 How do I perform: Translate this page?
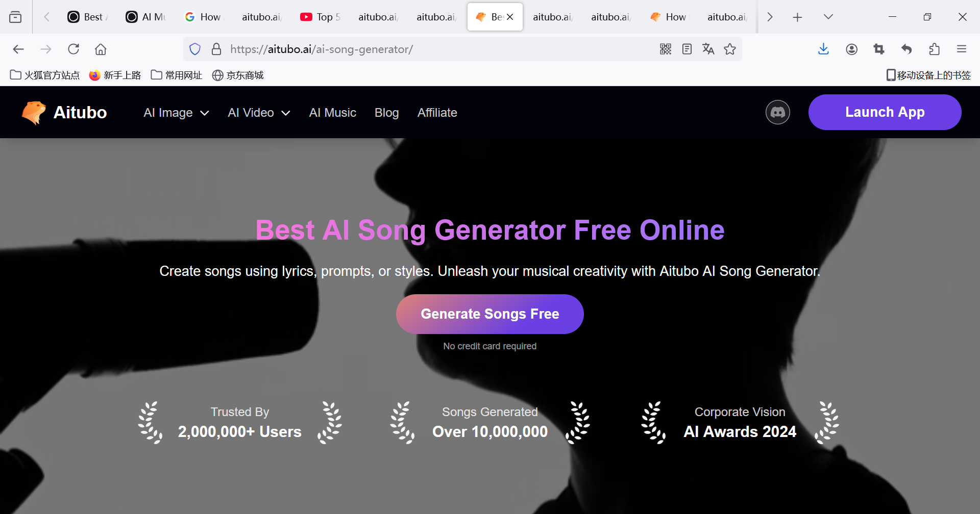[708, 49]
